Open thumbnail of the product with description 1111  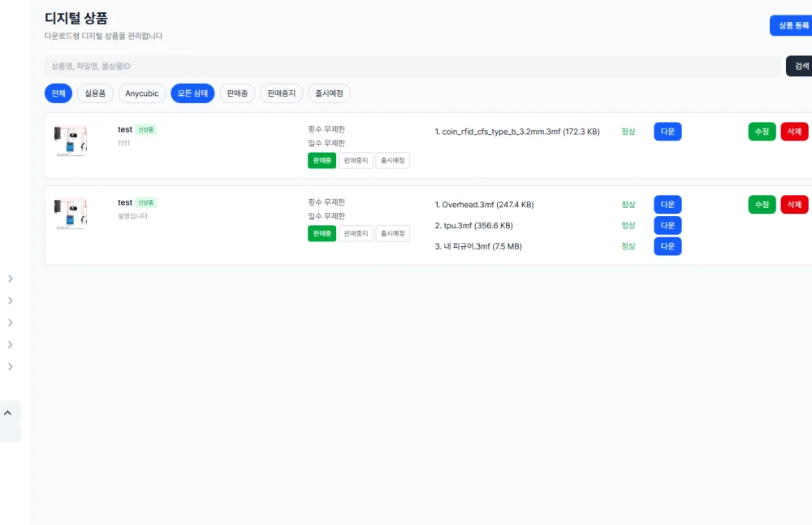(71, 141)
